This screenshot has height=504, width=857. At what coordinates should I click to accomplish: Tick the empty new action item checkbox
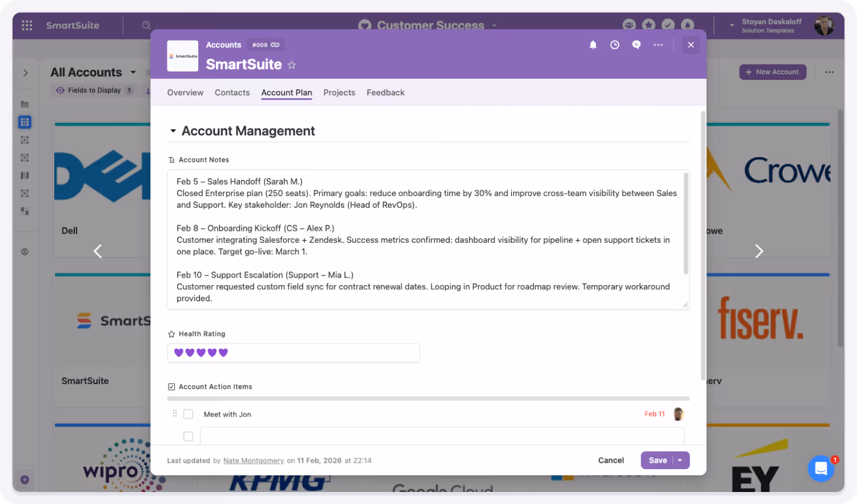click(x=188, y=437)
